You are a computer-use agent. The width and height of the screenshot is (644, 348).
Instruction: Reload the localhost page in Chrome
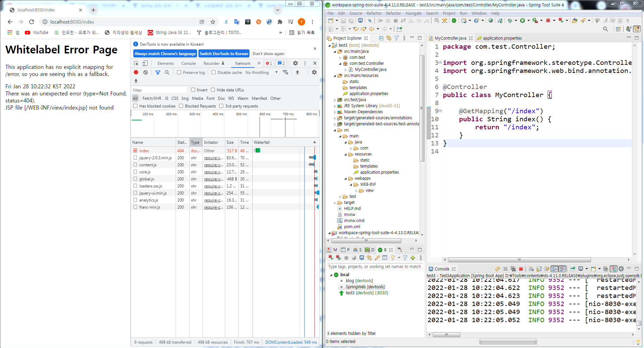click(32, 22)
